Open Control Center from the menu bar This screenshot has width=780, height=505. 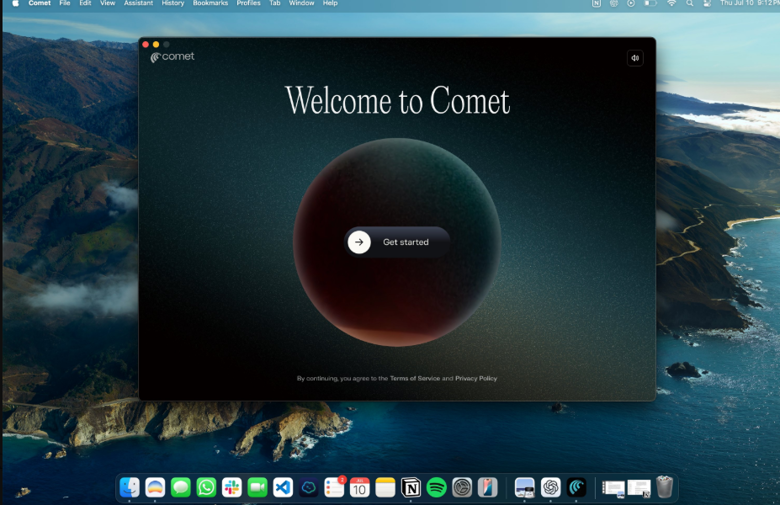point(707,3)
